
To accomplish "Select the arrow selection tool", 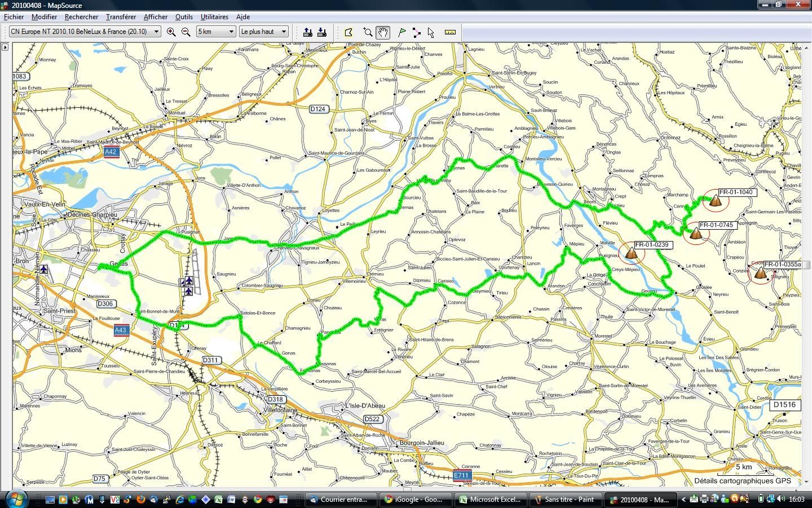I will pos(431,32).
